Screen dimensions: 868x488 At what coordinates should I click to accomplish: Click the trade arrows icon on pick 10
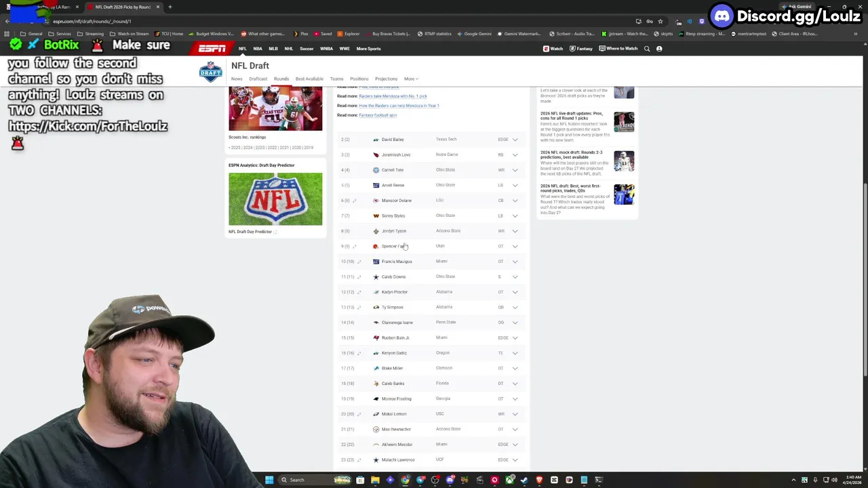pyautogui.click(x=359, y=262)
